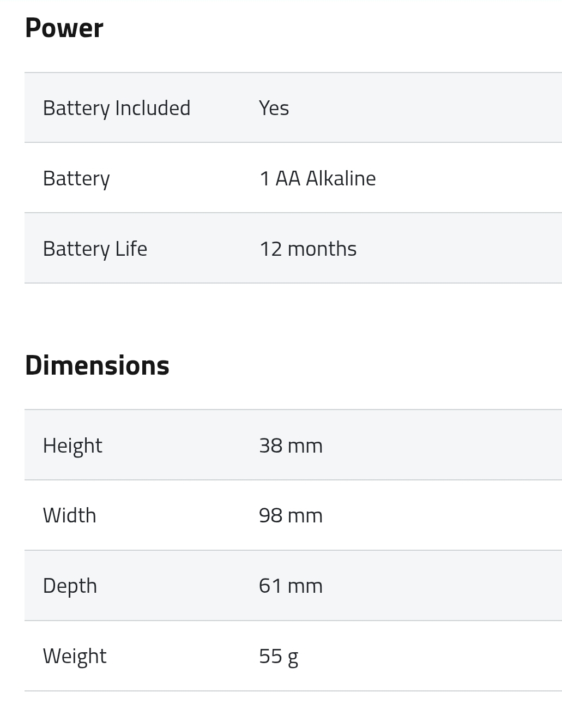Click the Power section heading
Viewport: 562px width, 728px height.
(x=64, y=28)
